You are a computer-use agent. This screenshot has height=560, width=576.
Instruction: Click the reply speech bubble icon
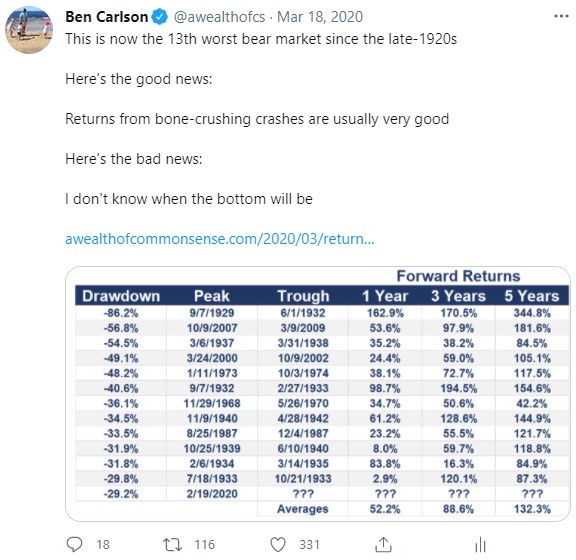coord(74,544)
